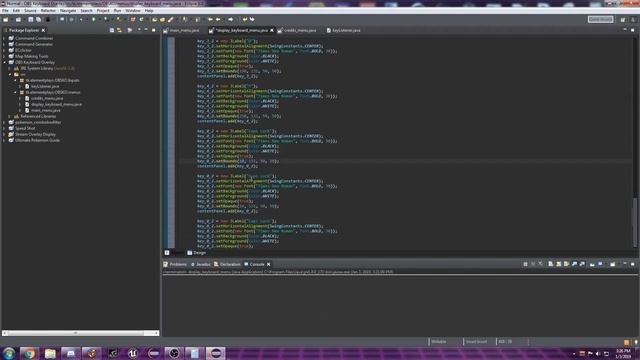Close the Console view tab
Viewport: 640px width, 360px height.
point(269,264)
